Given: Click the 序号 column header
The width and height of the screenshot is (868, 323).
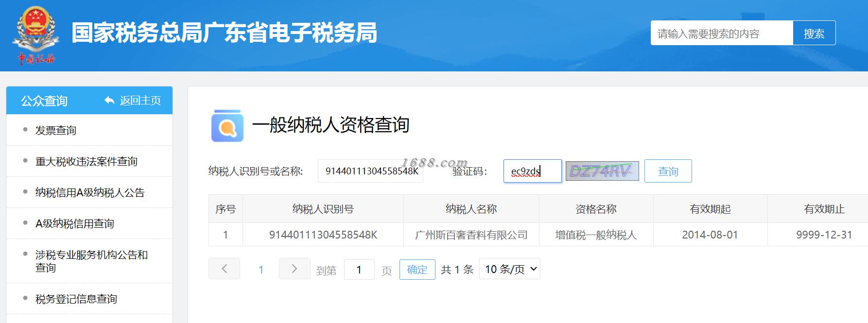Looking at the screenshot, I should tap(226, 209).
